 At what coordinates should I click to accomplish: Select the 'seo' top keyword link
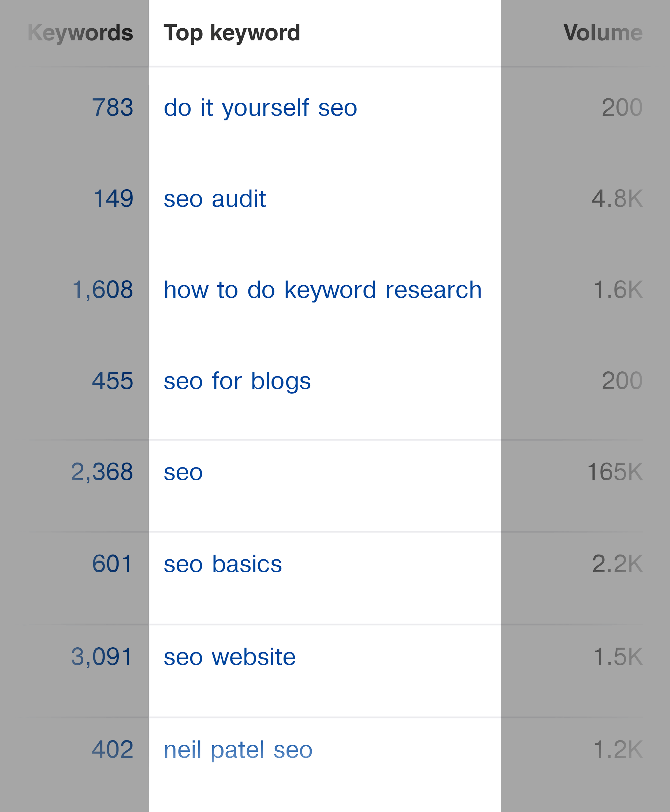(x=183, y=473)
